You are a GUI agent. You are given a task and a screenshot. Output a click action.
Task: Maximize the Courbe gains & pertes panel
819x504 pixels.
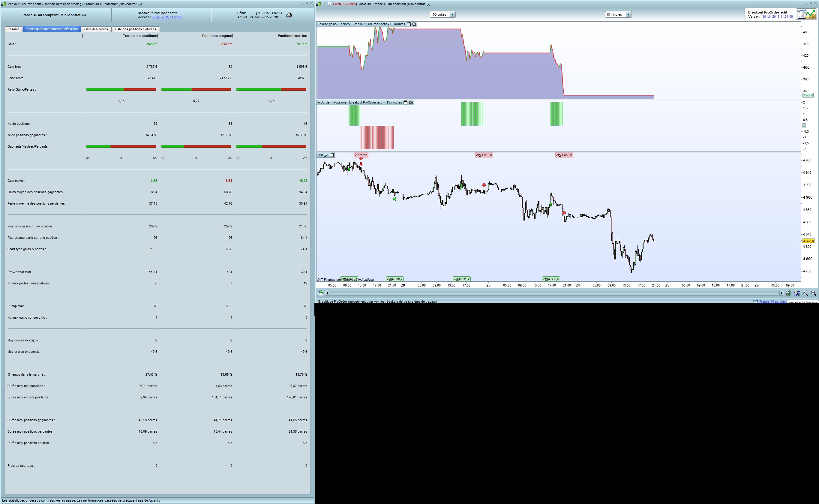tap(409, 24)
